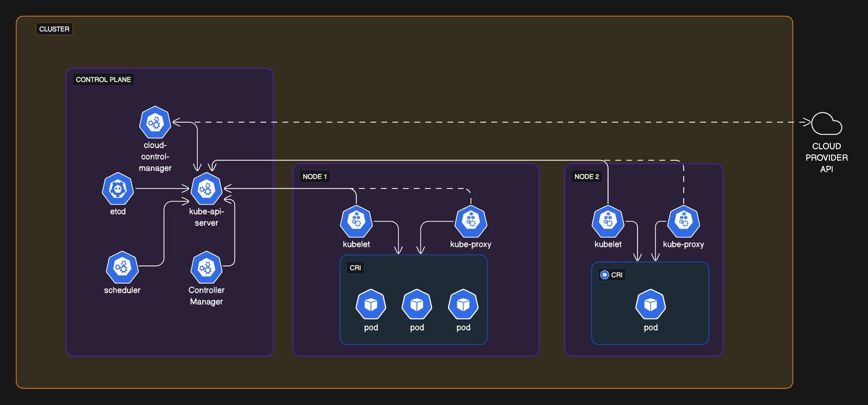Select the kubelet icon in Node 2

point(608,222)
